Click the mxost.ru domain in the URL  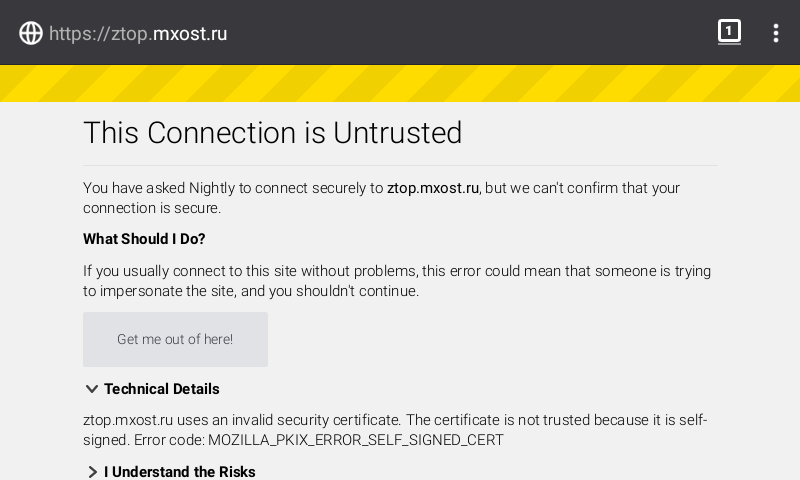coord(190,33)
